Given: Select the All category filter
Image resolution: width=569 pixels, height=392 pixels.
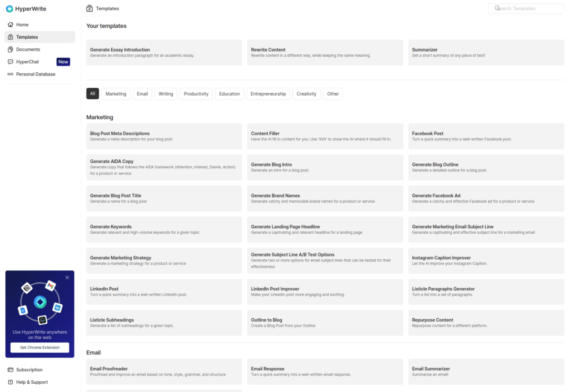Looking at the screenshot, I should (x=93, y=93).
